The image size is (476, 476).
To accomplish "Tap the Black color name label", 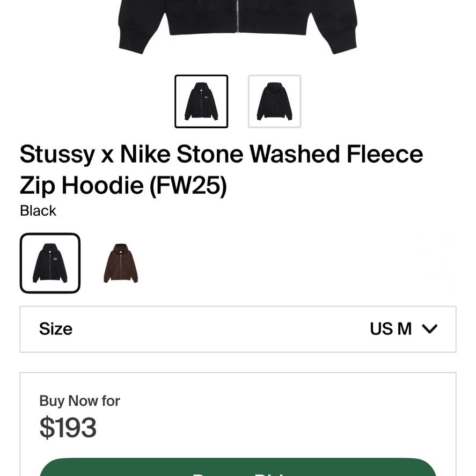I will point(38,211).
